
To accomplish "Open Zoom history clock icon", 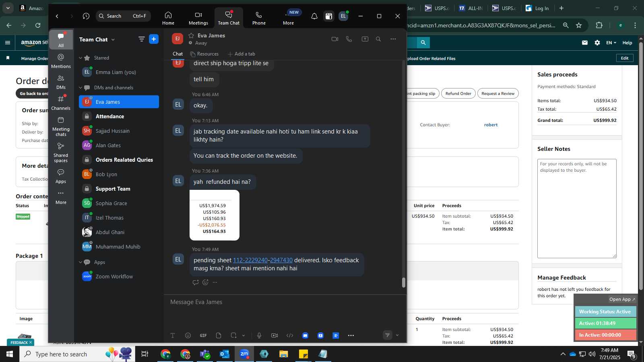I will point(86,16).
